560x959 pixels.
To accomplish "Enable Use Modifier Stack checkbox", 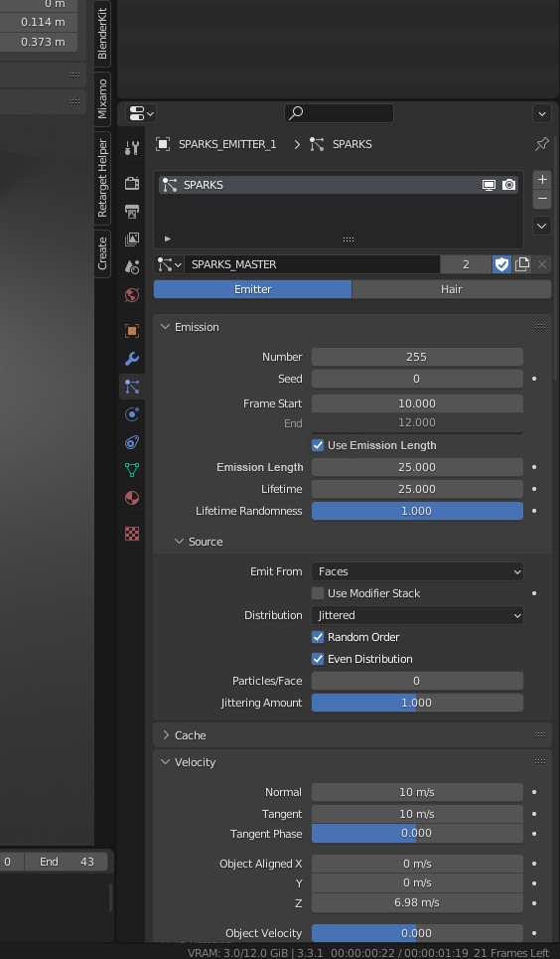I will [318, 593].
